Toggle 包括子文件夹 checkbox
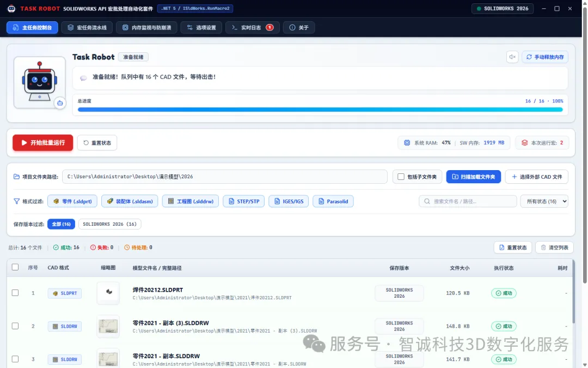The height and width of the screenshot is (368, 588). coord(401,177)
